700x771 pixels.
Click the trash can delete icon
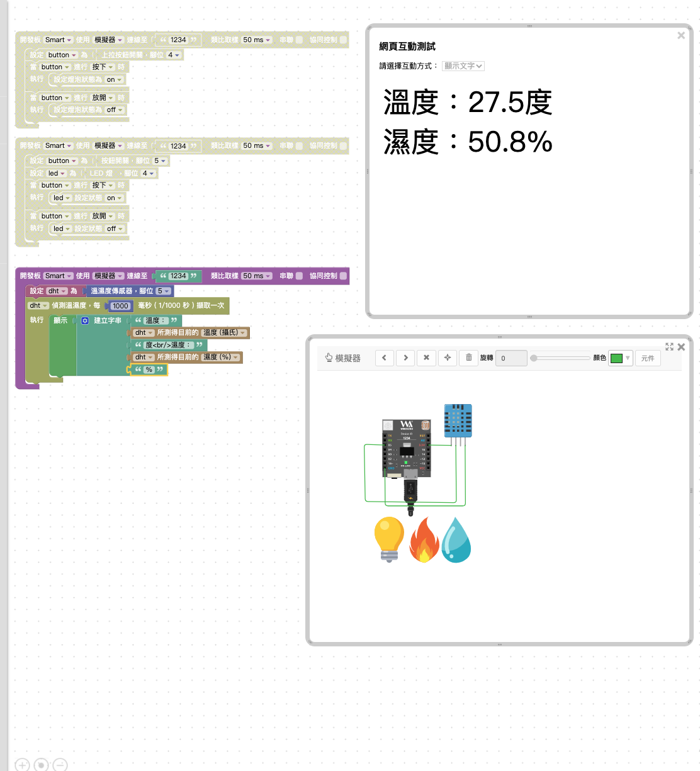[x=469, y=358]
